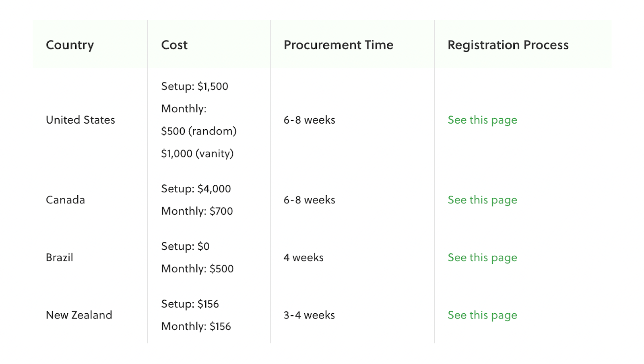Select the "Setup: $4,000" cost for Canada

click(196, 189)
